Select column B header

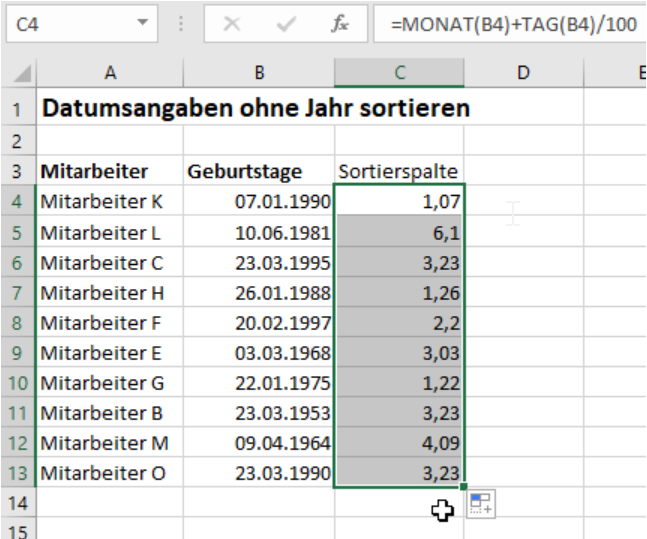click(259, 72)
